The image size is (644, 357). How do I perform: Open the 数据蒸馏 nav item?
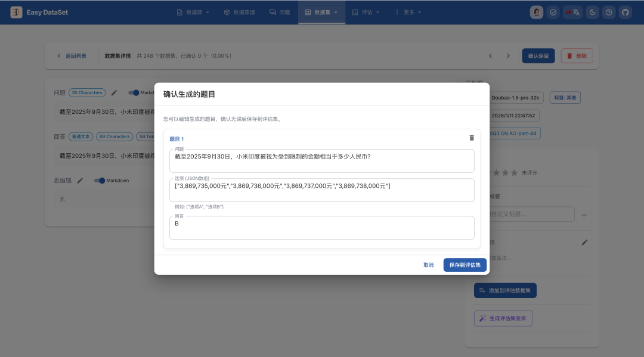240,13
